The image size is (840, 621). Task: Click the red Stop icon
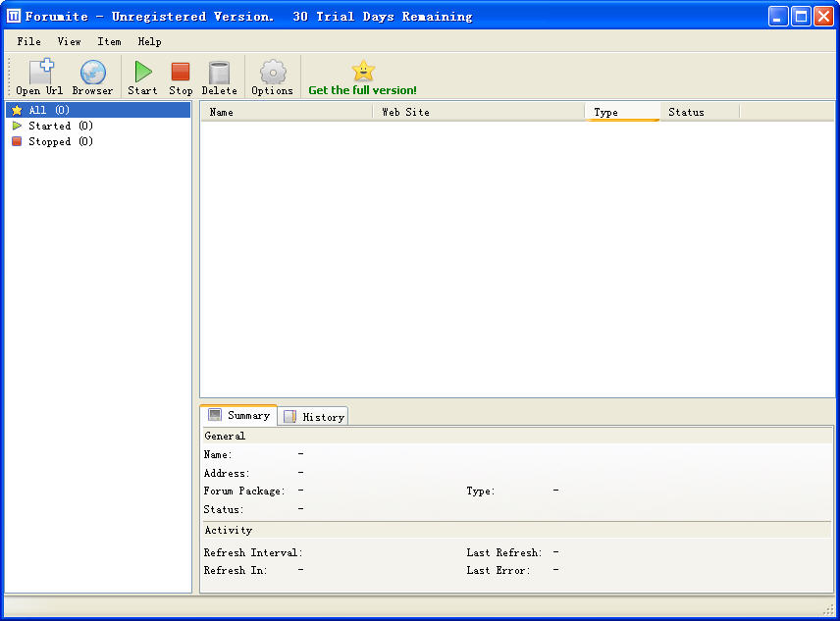click(x=181, y=72)
